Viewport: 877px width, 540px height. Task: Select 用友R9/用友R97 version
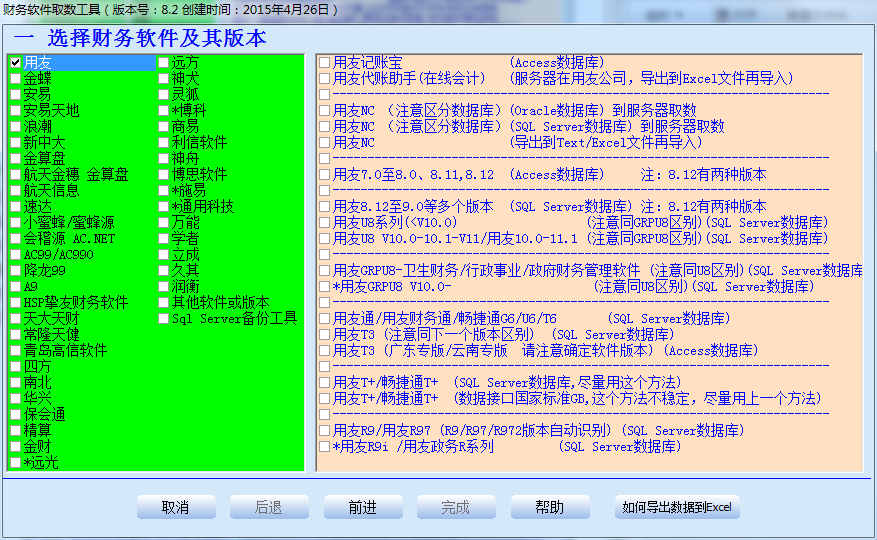(x=324, y=431)
